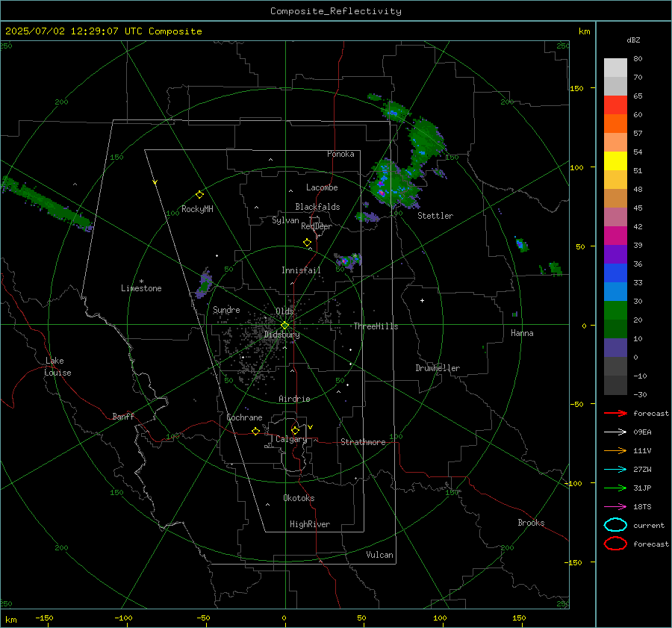Click the magenta 18TS arrow icon
Viewport: 672px width, 628px height.
click(x=615, y=507)
